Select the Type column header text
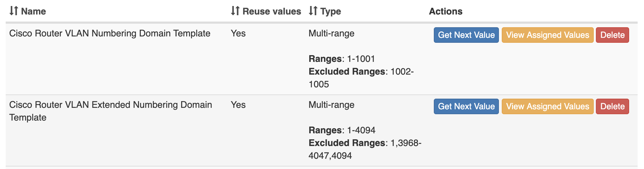 (330, 11)
